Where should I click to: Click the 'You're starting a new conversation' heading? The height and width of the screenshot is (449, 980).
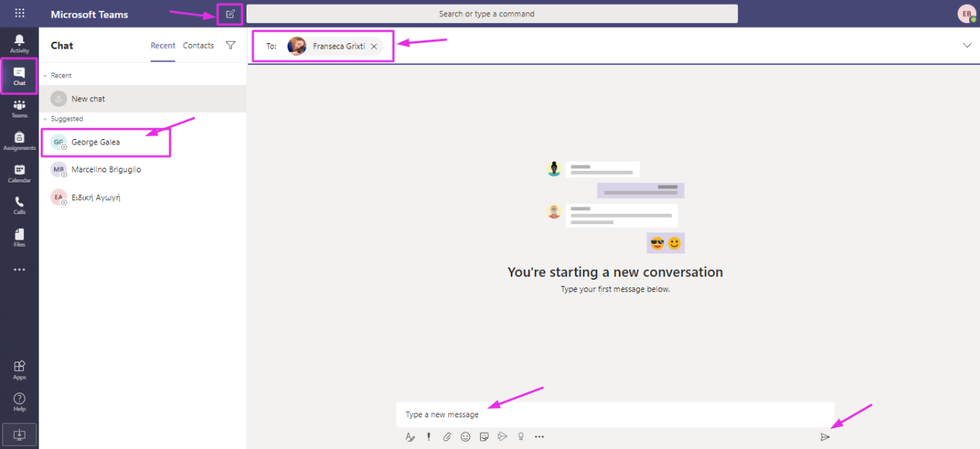(615, 272)
